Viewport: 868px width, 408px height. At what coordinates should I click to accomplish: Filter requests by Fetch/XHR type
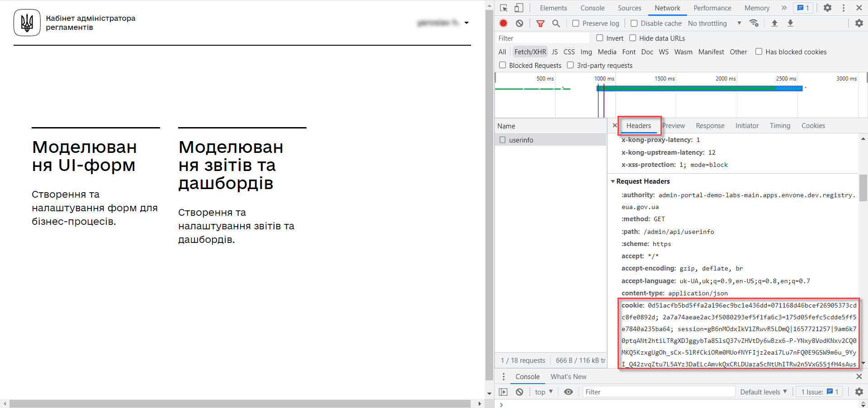[530, 52]
